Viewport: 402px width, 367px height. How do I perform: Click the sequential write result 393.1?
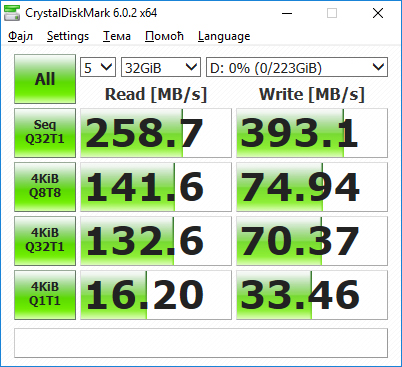(x=312, y=133)
